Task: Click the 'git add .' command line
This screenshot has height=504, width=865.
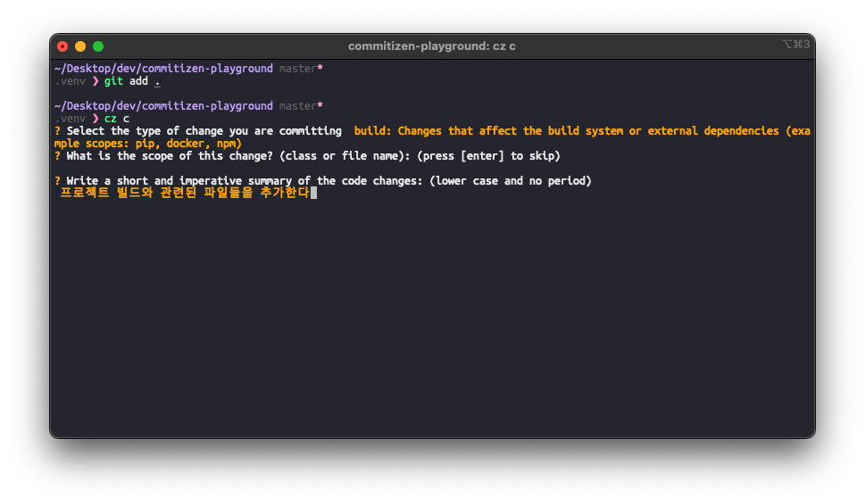Action: pos(132,81)
